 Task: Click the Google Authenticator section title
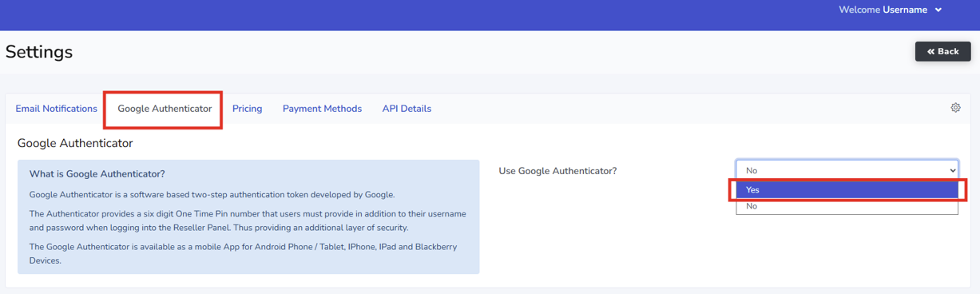click(x=75, y=144)
